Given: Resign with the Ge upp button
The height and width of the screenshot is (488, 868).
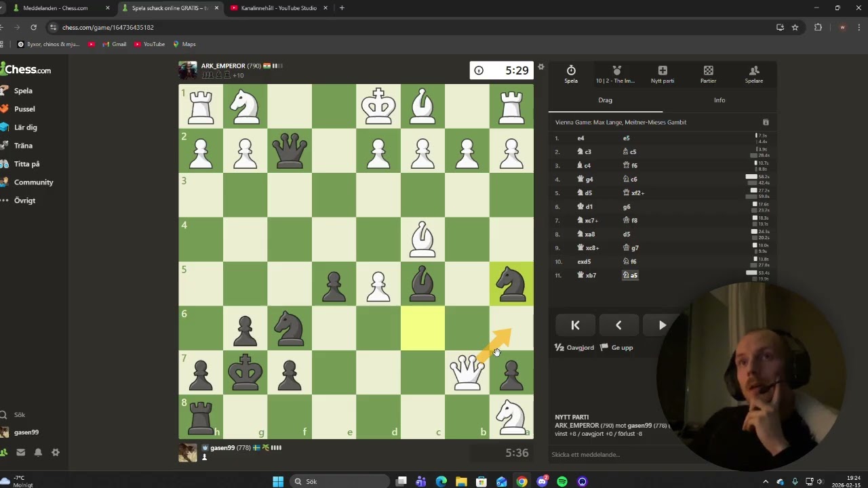Looking at the screenshot, I should coord(617,347).
